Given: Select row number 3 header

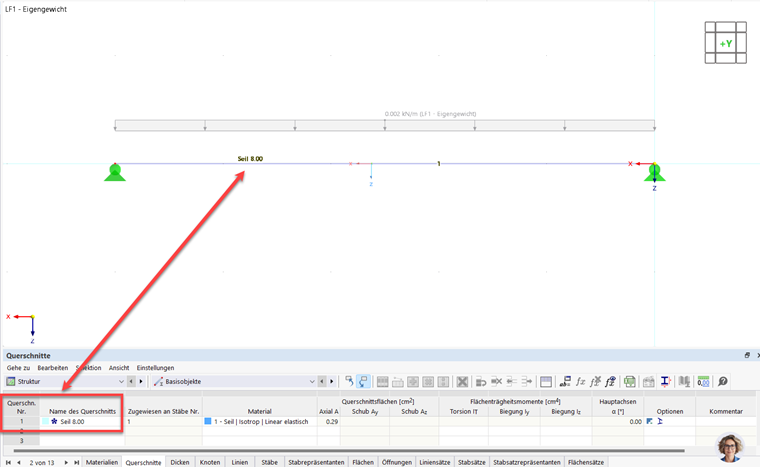Looking at the screenshot, I should [21, 441].
